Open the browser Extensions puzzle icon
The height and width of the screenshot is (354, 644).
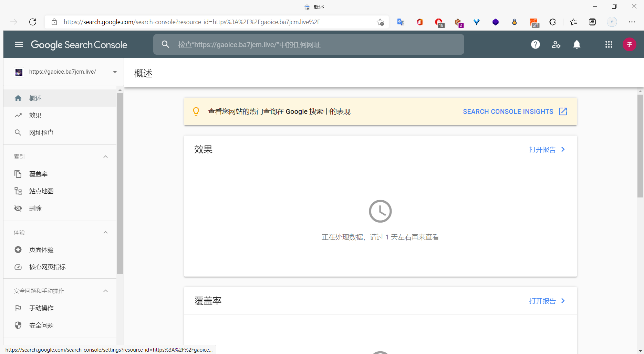pos(553,22)
